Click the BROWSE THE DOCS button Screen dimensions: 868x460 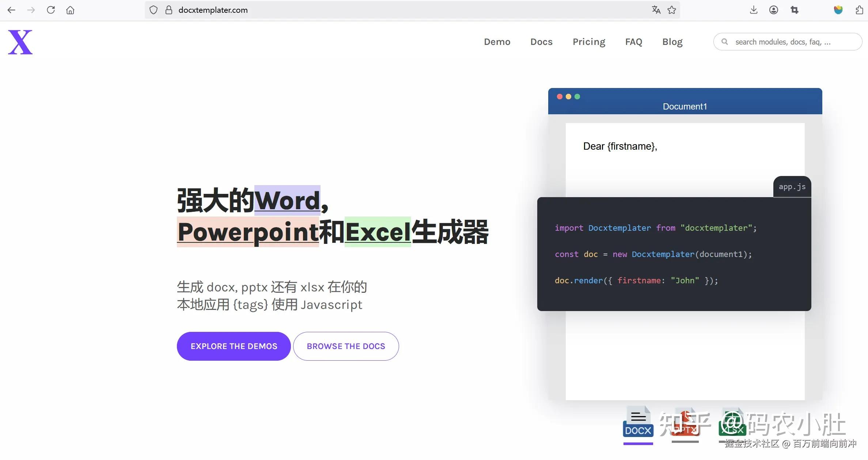click(346, 346)
